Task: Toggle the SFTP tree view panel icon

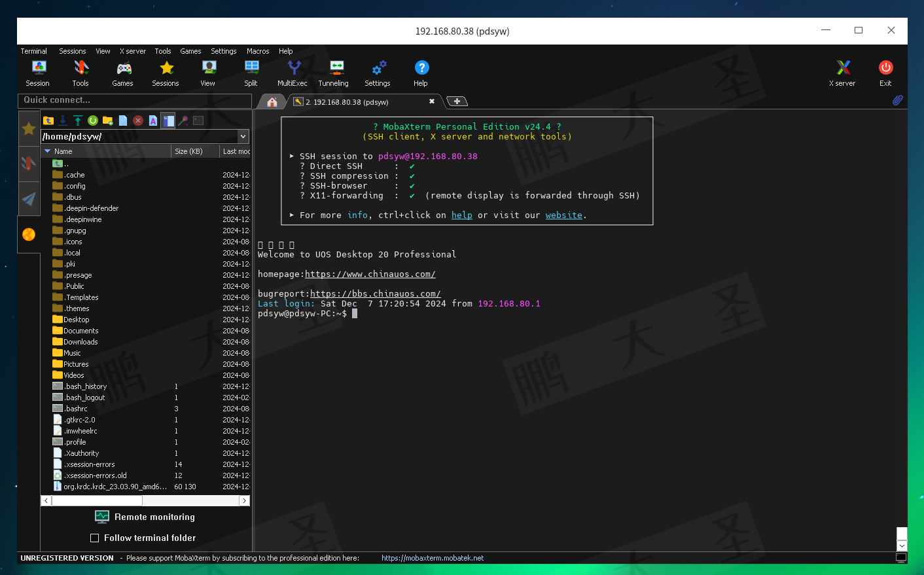Action: coord(168,121)
